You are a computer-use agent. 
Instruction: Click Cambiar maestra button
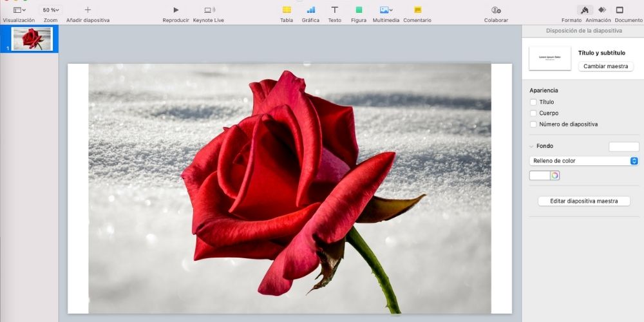click(606, 66)
